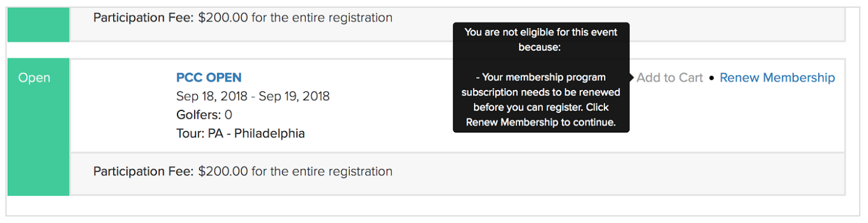Click the Tour: PA - Philadelphia text
Viewport: 868px width, 223px height.
click(x=240, y=133)
